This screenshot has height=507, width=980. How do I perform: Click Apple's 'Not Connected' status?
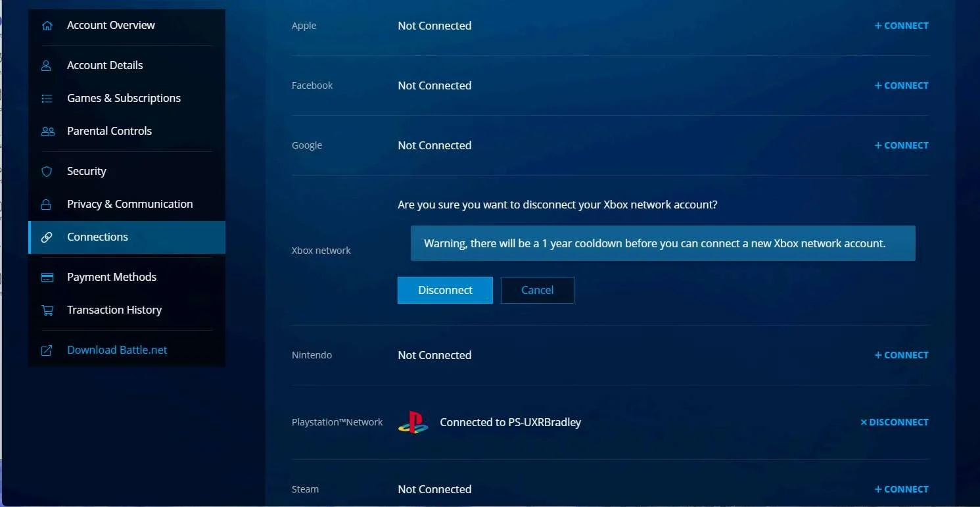click(x=434, y=26)
